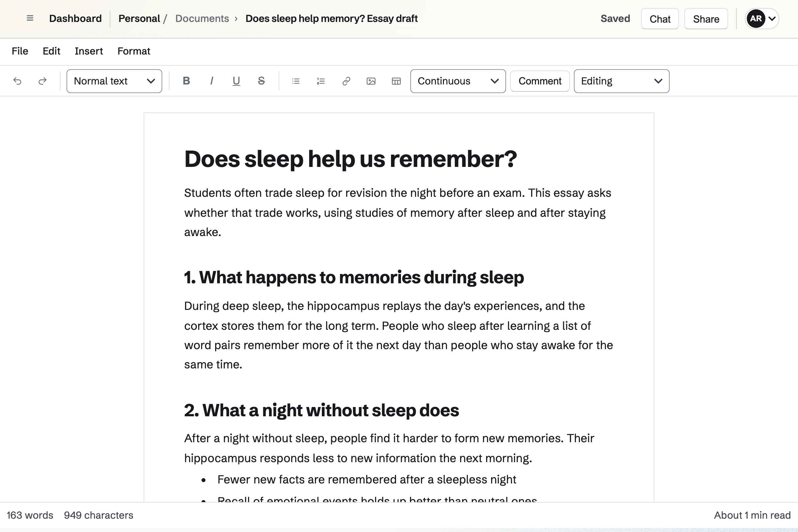Toggle underline formatting
The height and width of the screenshot is (532, 798).
[x=236, y=81]
